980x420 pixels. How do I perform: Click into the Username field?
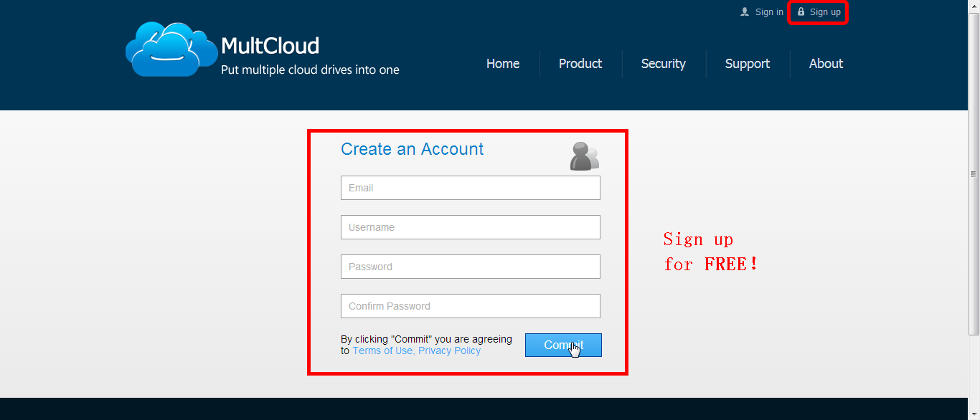(x=470, y=227)
